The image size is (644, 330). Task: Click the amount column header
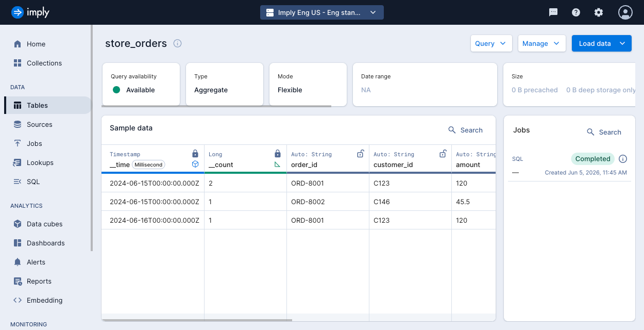[x=473, y=159]
